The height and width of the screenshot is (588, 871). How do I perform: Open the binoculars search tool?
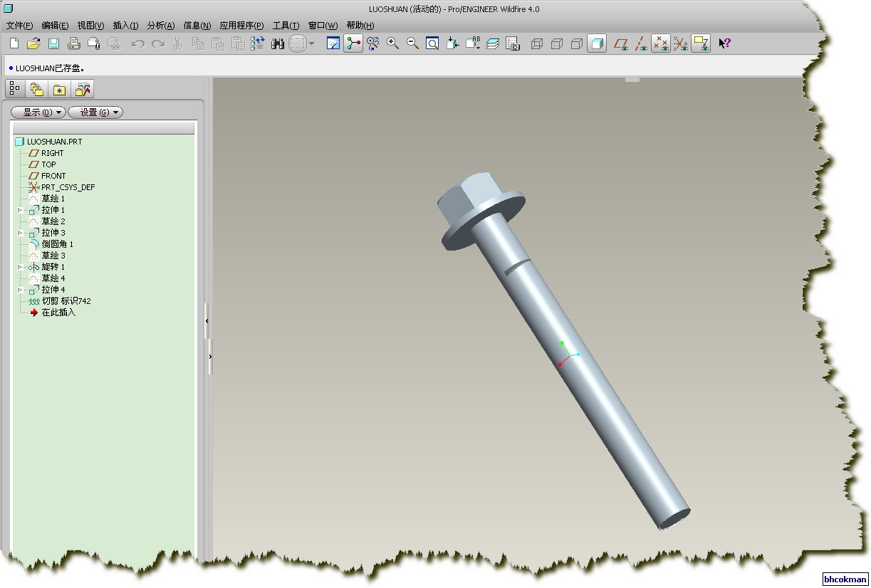[x=278, y=43]
